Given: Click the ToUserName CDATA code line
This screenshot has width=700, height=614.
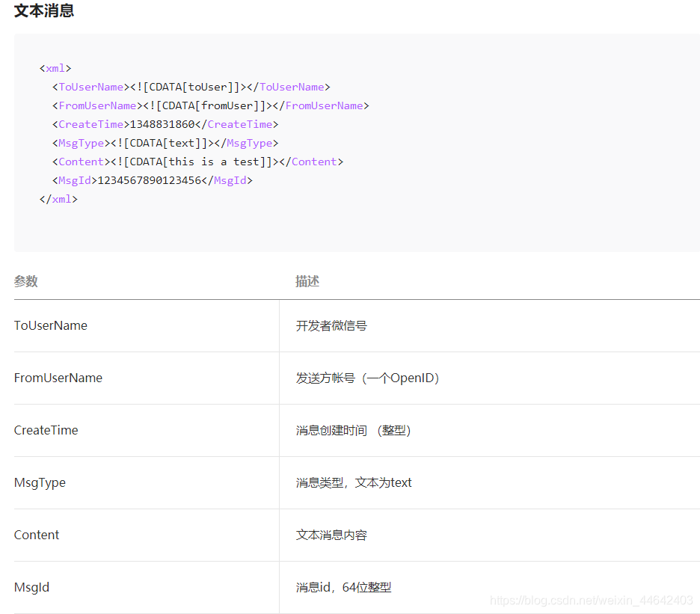Looking at the screenshot, I should pos(191,87).
